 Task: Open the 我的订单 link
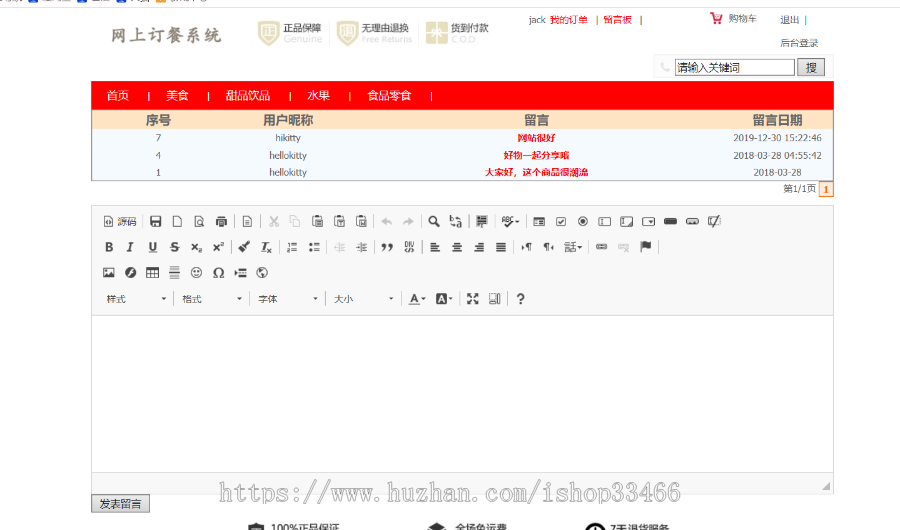coord(568,20)
